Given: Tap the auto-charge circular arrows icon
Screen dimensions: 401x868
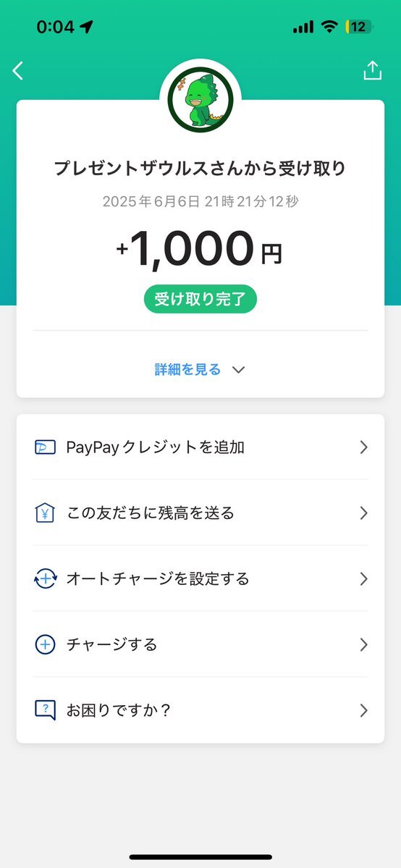Looking at the screenshot, I should (x=45, y=579).
